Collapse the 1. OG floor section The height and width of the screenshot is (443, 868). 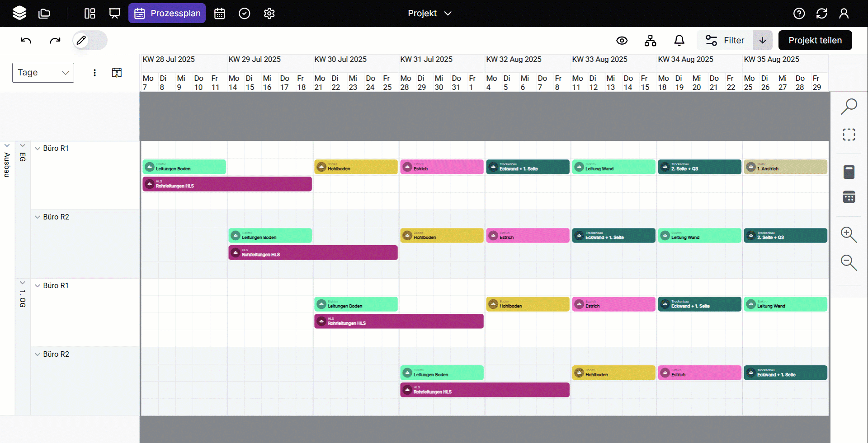coord(23,283)
